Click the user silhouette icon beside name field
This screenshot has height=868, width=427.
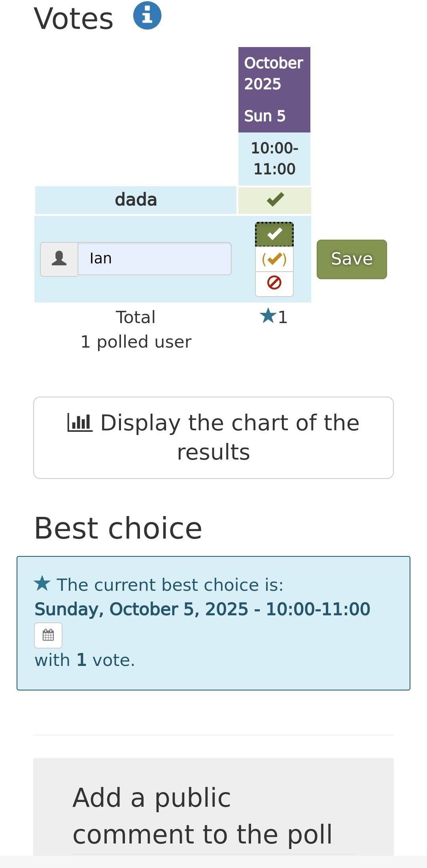pyautogui.click(x=59, y=259)
